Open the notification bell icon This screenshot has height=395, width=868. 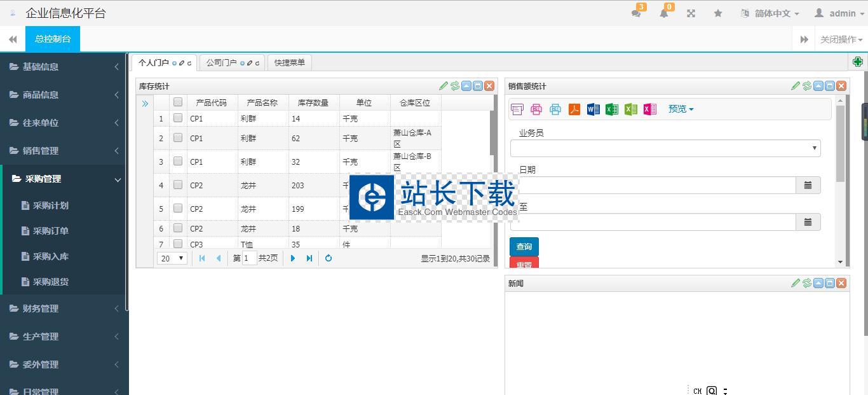tap(664, 13)
